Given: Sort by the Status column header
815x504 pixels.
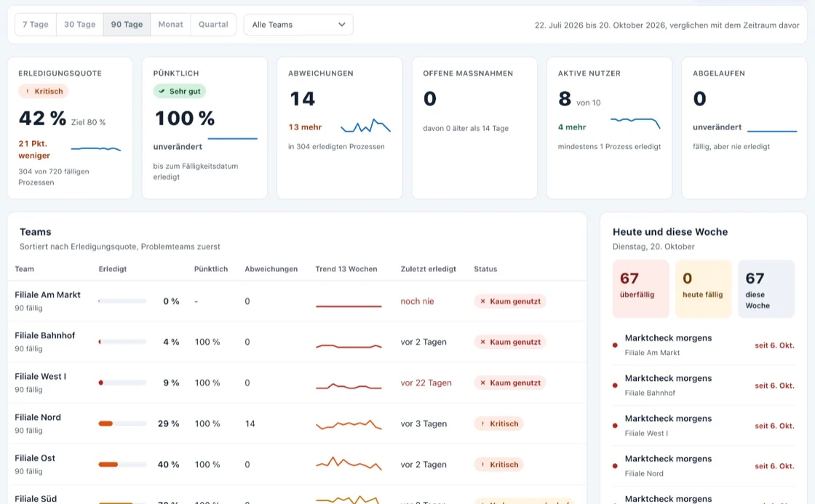Looking at the screenshot, I should 485,269.
